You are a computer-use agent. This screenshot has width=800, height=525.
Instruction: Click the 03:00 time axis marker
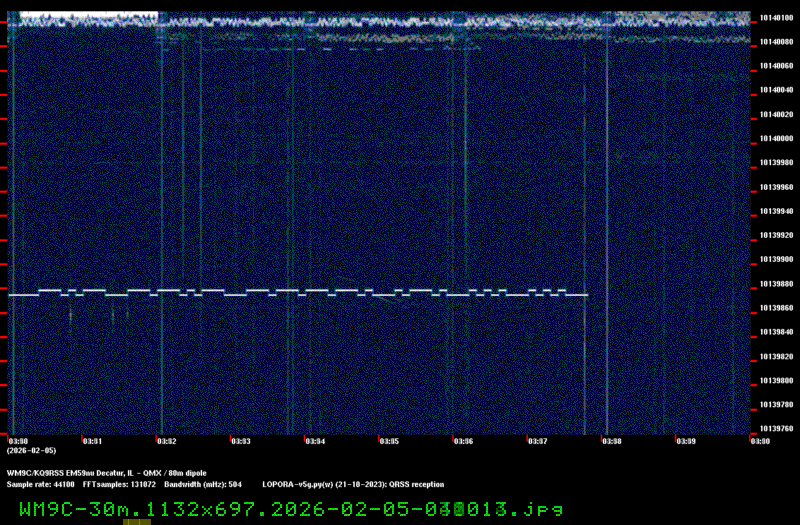[x=18, y=440]
